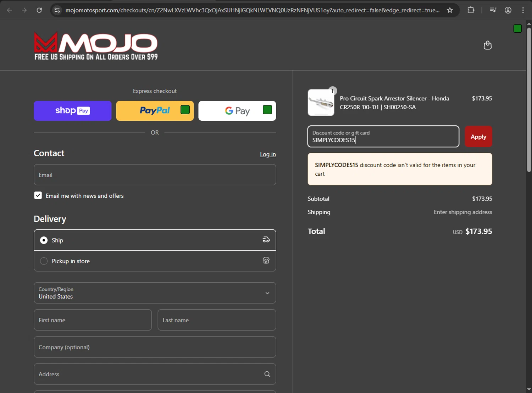Click the Address field
Screen dimensions: 532x393
coord(155,374)
